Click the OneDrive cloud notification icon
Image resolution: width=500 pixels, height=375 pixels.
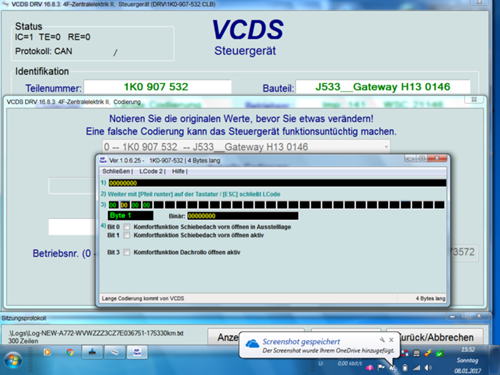[252, 343]
